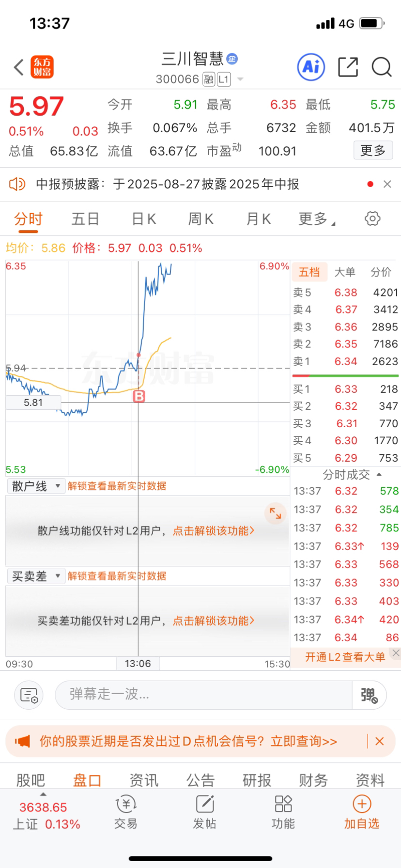This screenshot has width=401, height=868.
Task: Expand chart with orange fullscreen arrows
Action: [x=275, y=513]
